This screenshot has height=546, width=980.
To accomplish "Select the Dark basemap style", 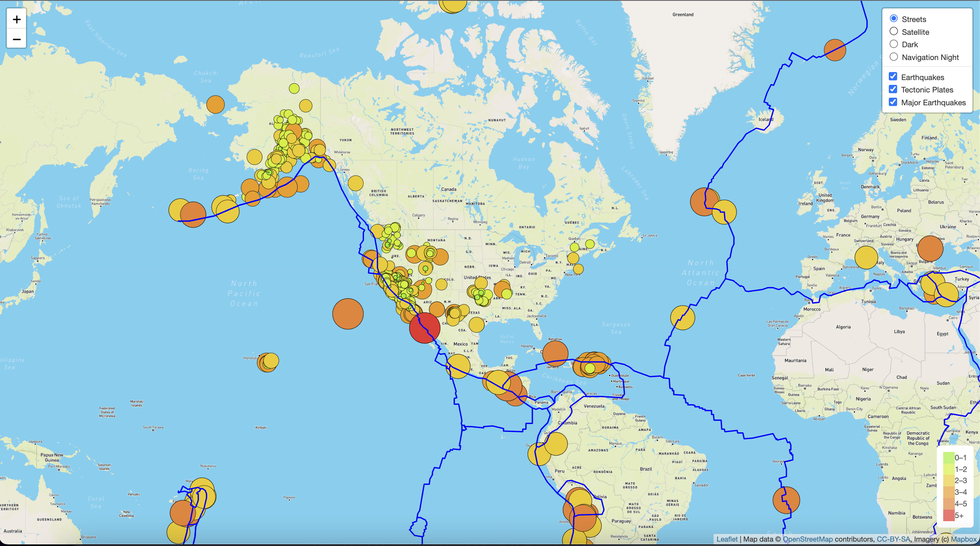I will [x=894, y=44].
